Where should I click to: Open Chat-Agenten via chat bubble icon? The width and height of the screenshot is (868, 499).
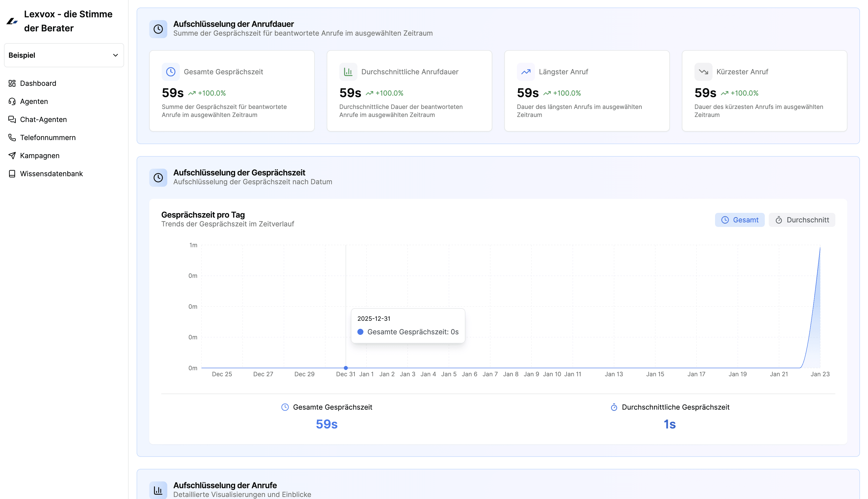point(12,119)
